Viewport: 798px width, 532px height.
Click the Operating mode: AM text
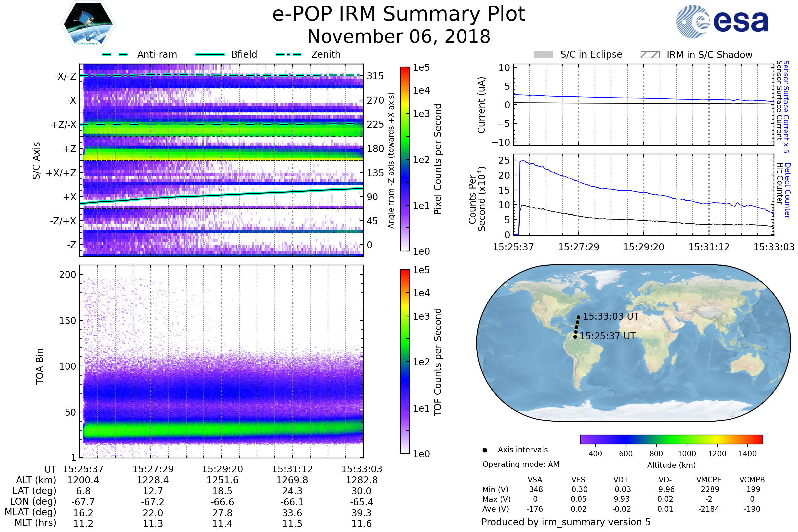pos(521,464)
